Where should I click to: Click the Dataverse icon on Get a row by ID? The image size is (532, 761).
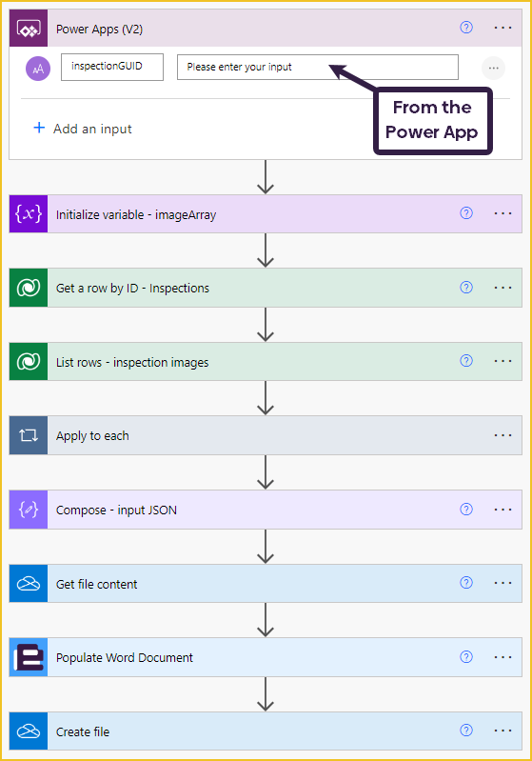[29, 288]
